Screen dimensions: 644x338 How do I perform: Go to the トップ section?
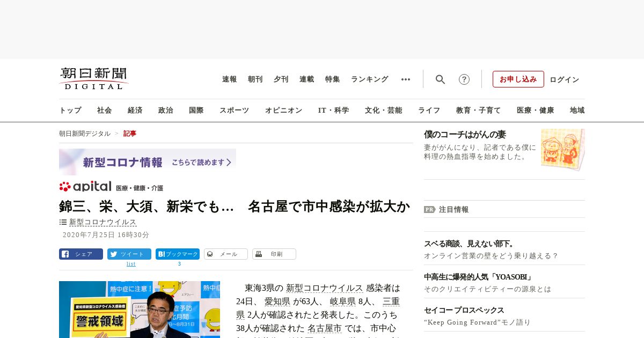(70, 111)
